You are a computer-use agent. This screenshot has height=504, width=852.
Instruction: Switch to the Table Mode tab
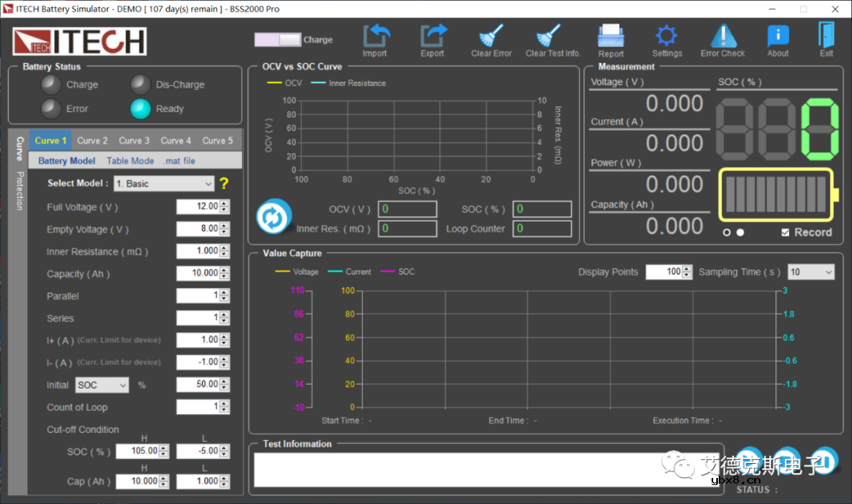pyautogui.click(x=130, y=161)
